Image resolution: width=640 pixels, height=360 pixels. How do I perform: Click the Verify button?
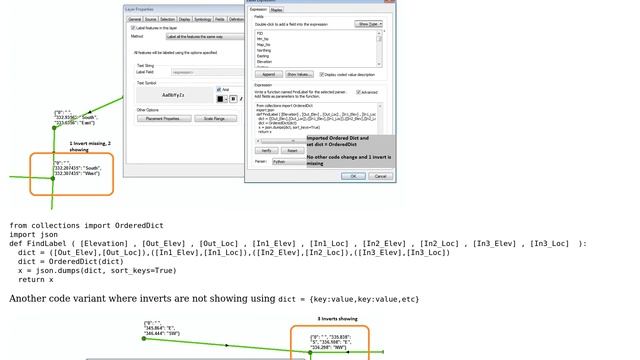266,151
